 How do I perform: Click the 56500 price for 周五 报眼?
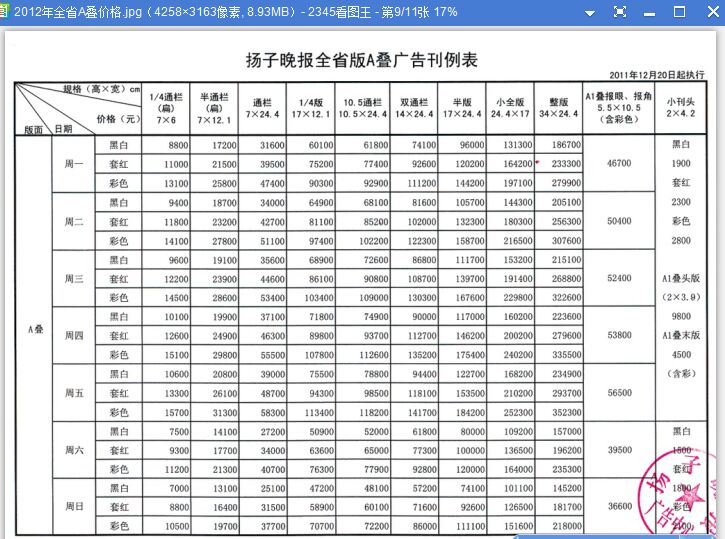[x=619, y=393]
